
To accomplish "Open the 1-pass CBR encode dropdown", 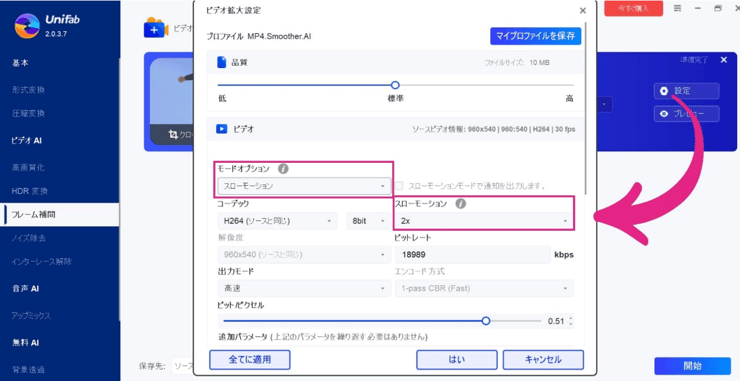I will pos(484,288).
